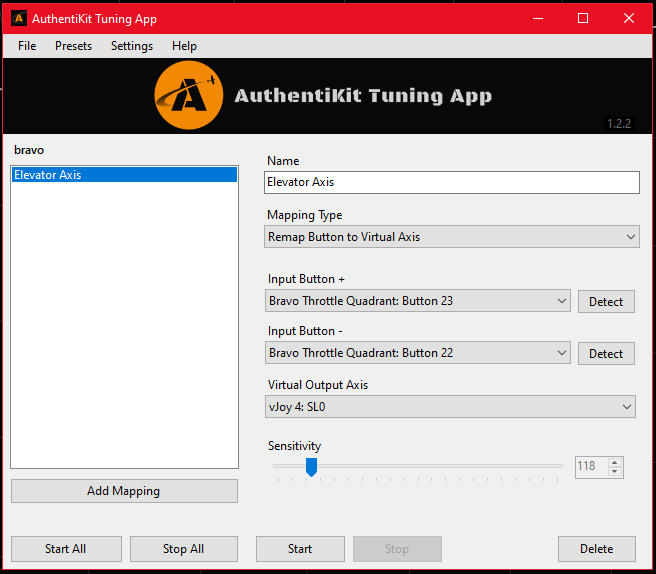Click the Add Mapping button

tap(124, 491)
